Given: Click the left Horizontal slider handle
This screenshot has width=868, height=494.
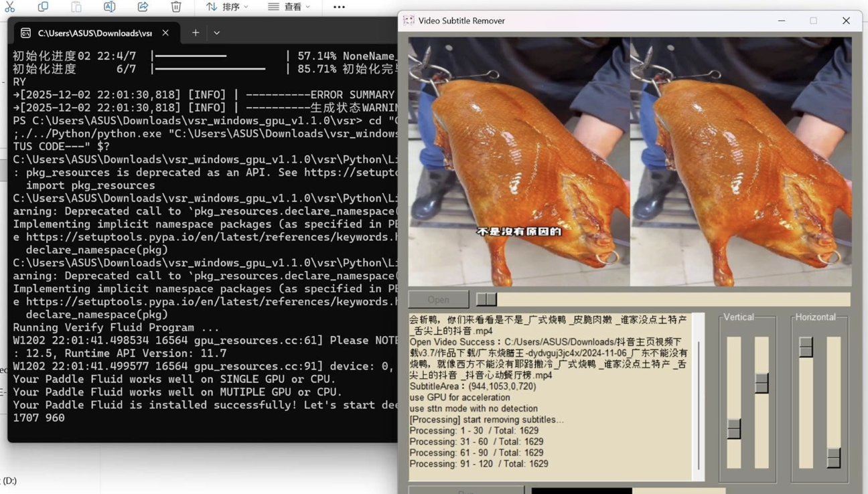Looking at the screenshot, I should (x=806, y=347).
